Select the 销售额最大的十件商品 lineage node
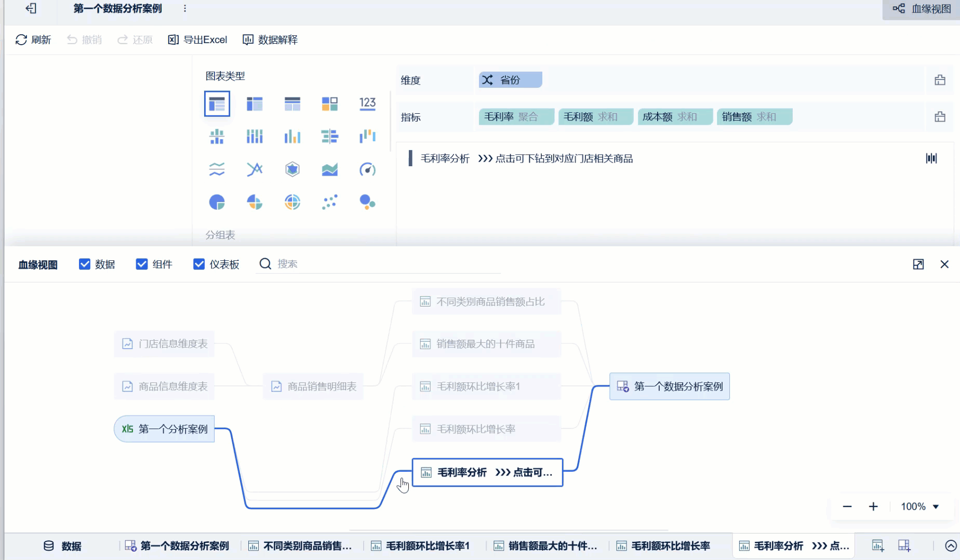Image resolution: width=960 pixels, height=560 pixels. [487, 344]
